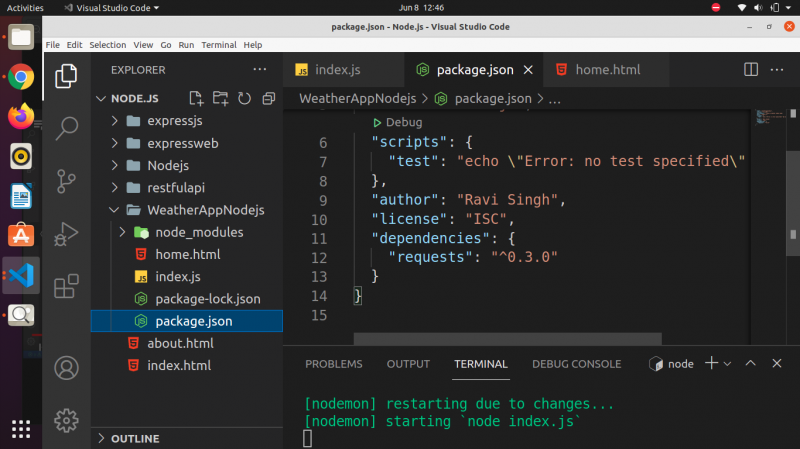
Task: Open package-lock.json in the file tree
Action: click(x=208, y=299)
